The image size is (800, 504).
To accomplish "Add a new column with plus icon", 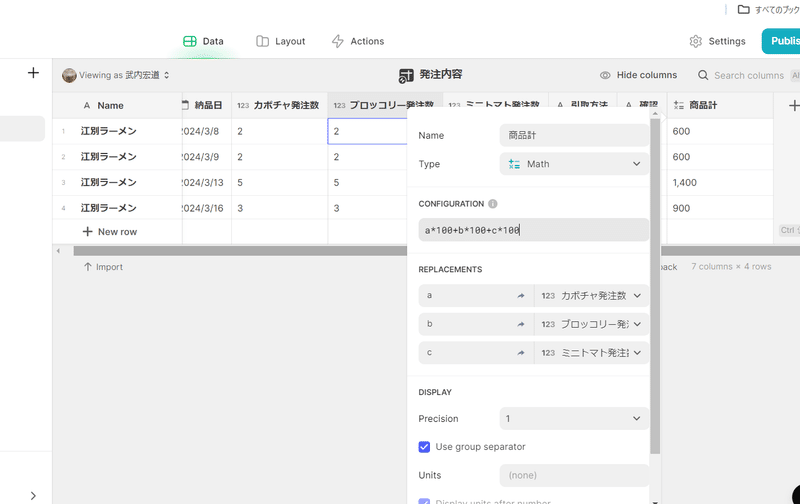I will tap(793, 106).
